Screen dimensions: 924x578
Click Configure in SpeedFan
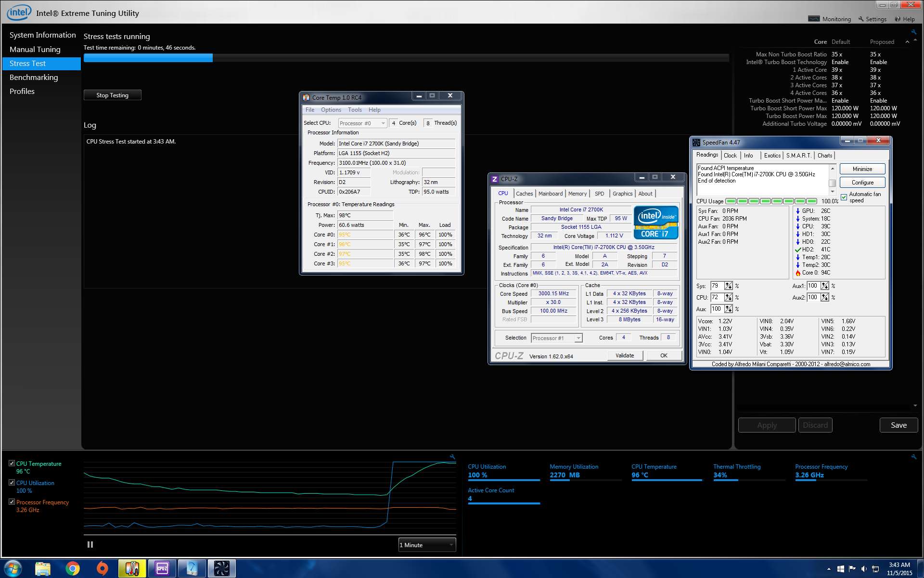point(862,183)
